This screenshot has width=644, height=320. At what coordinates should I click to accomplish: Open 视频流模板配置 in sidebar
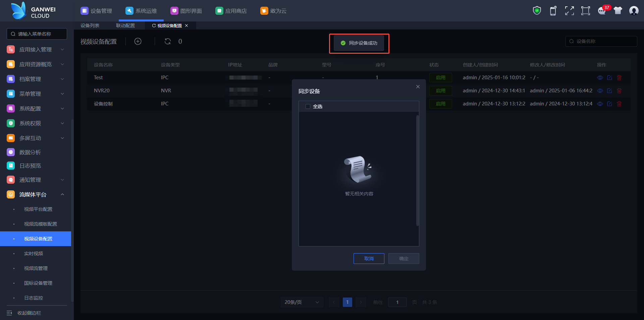tap(41, 224)
